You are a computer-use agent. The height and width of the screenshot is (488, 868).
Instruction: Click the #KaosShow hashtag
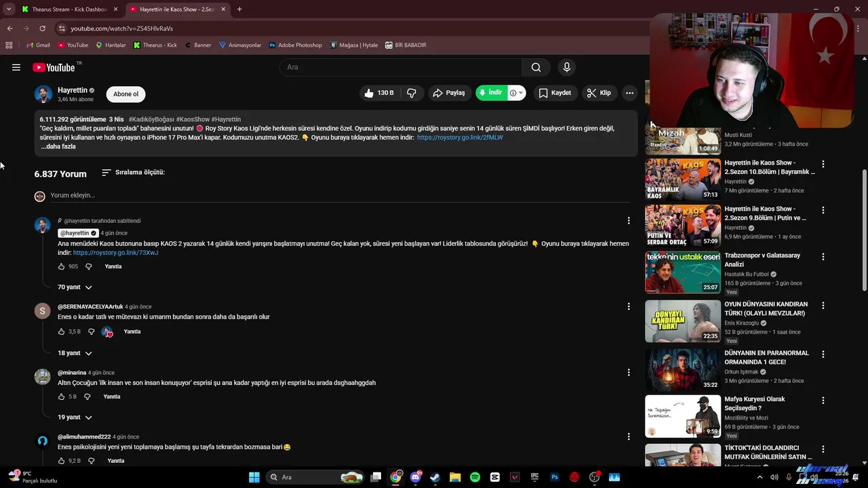[193, 119]
